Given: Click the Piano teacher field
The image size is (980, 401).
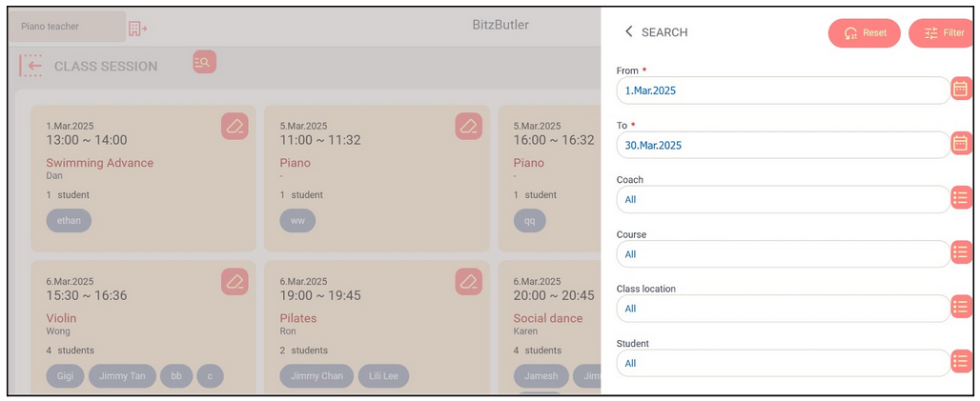Looking at the screenshot, I should tap(67, 27).
